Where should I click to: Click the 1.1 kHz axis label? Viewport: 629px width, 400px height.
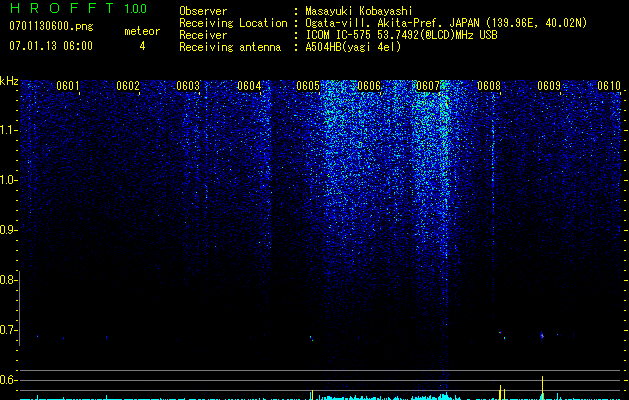tap(8, 130)
